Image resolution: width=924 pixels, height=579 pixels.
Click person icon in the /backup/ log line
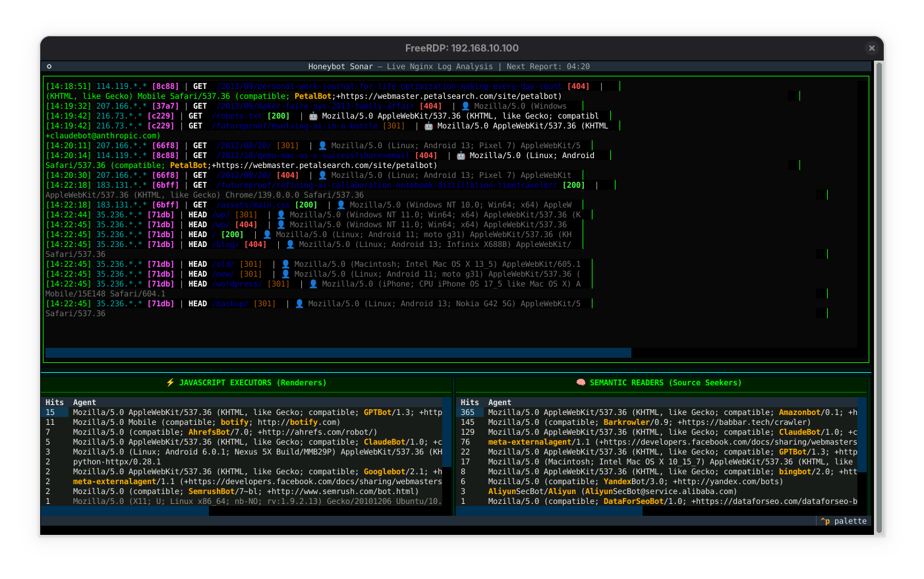point(299,304)
